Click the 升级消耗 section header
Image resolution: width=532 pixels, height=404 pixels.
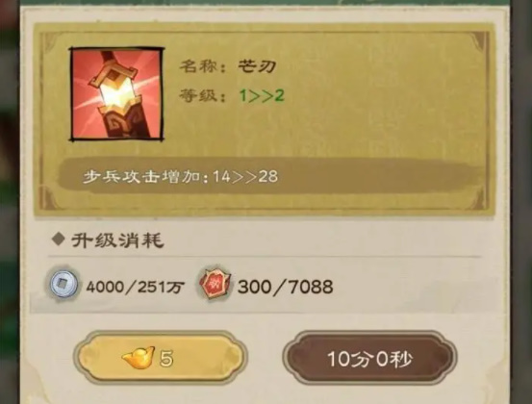117,240
